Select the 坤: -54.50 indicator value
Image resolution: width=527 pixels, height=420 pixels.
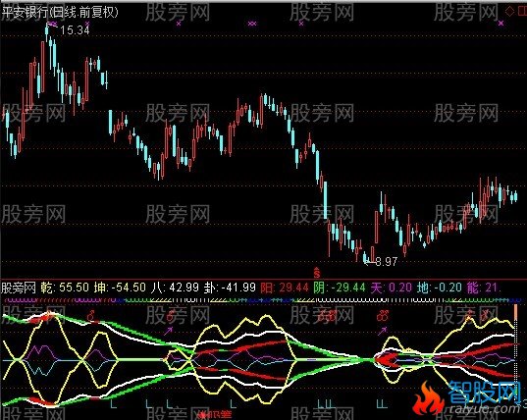click(120, 288)
